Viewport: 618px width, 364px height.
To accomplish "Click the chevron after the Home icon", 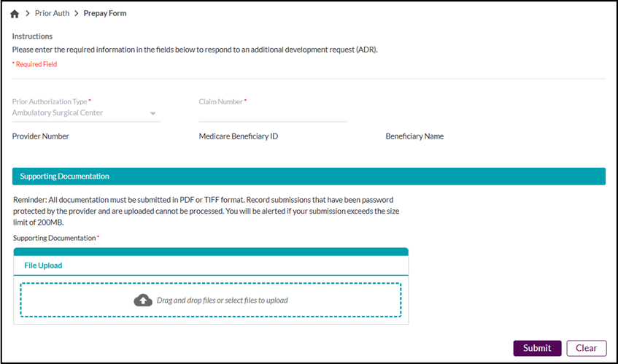I will click(x=28, y=14).
